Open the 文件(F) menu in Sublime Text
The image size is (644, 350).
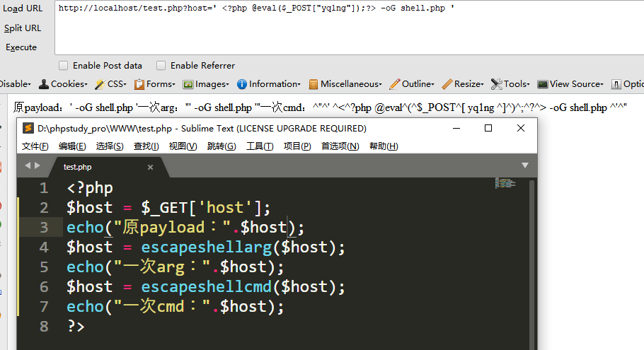coord(35,146)
